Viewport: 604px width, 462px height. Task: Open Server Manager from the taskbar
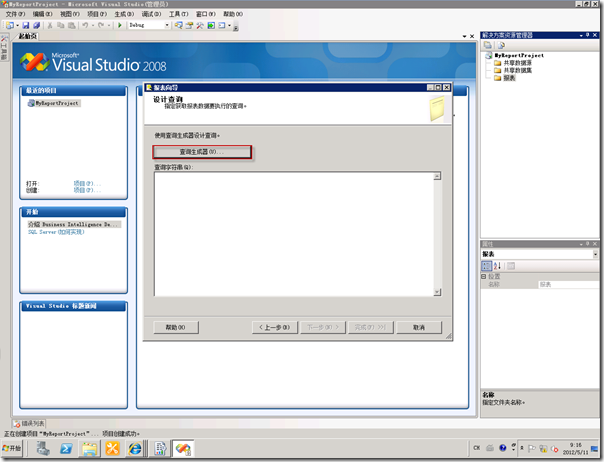(43, 449)
